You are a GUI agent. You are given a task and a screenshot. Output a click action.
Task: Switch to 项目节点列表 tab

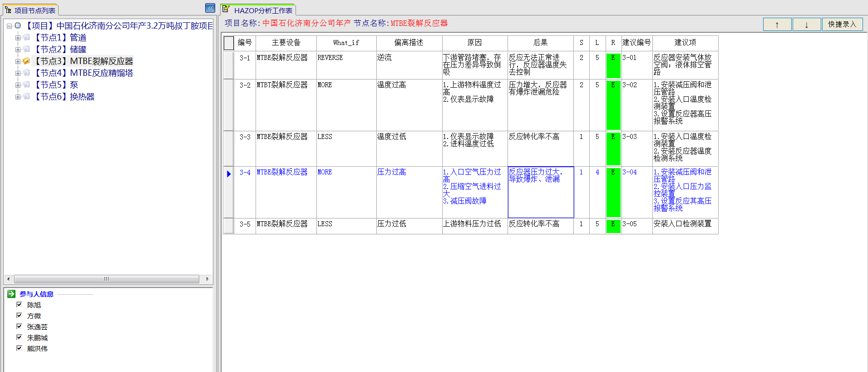30,10
